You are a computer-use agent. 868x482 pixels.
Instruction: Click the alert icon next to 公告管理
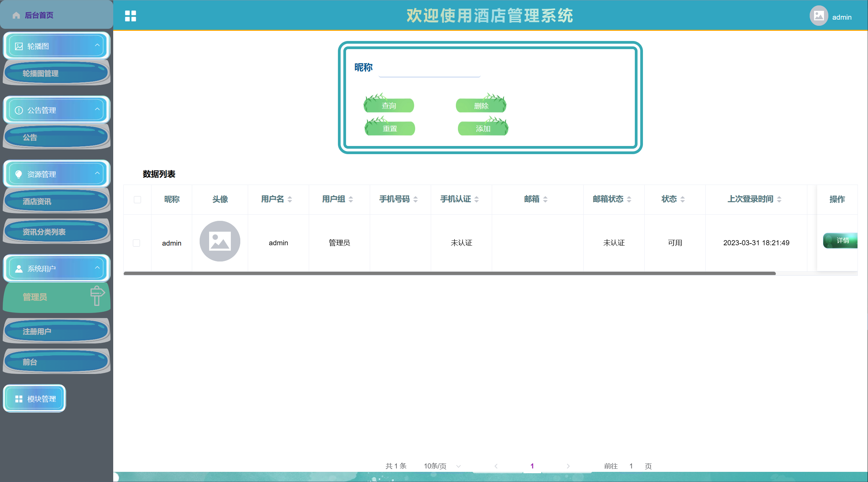tap(19, 110)
